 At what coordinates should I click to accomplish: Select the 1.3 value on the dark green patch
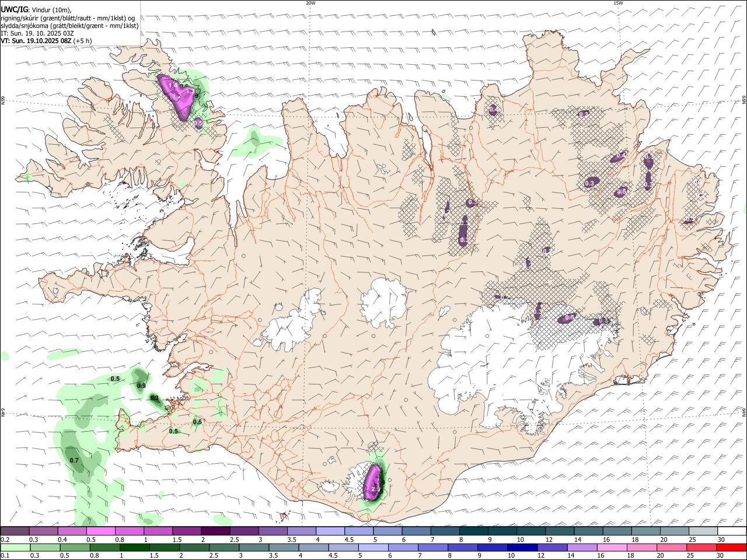155,398
